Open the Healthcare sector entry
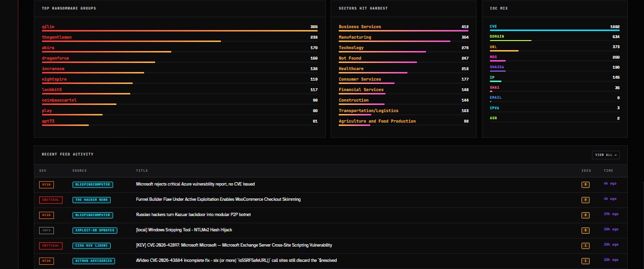Screen dimensions: 644x269 pos(404,70)
